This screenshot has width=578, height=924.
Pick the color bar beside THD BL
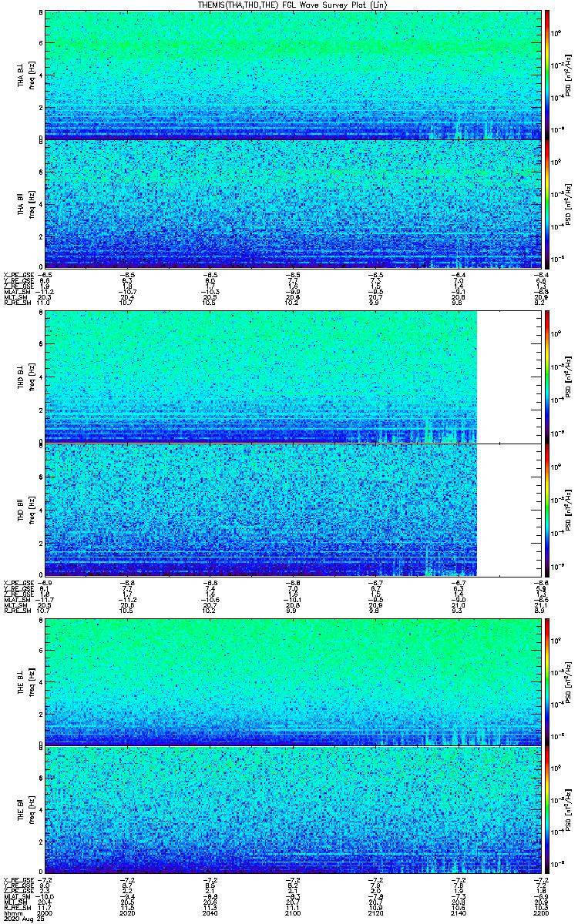[548, 377]
